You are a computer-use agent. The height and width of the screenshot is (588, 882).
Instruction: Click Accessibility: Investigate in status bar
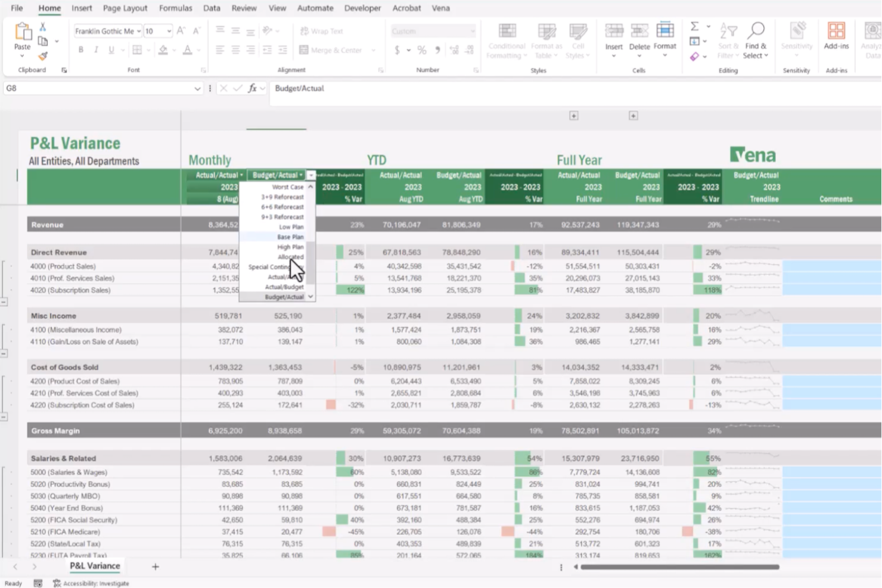(91, 583)
